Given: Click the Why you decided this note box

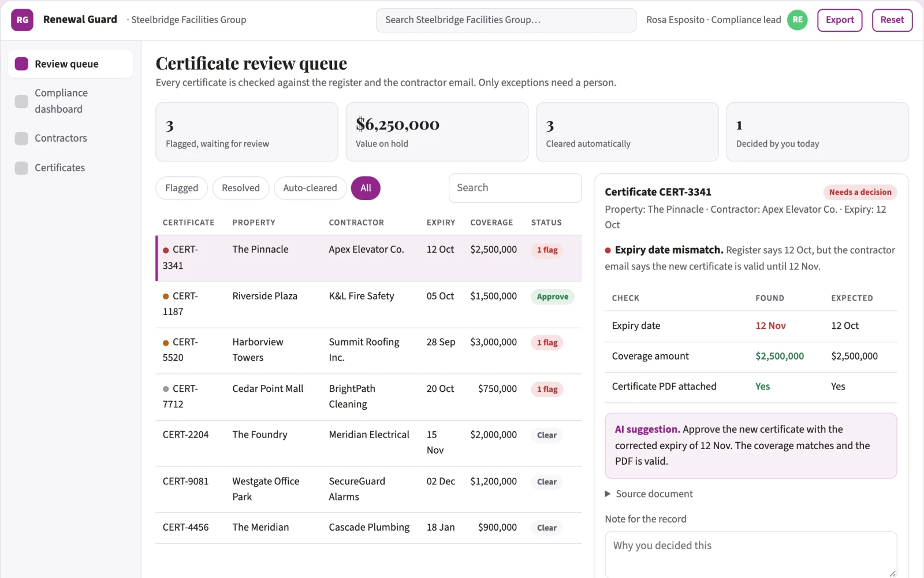Looking at the screenshot, I should [x=751, y=555].
